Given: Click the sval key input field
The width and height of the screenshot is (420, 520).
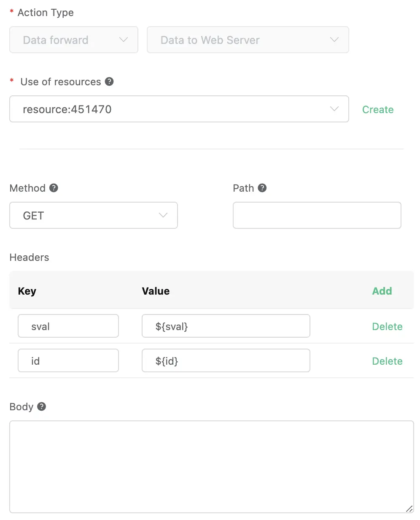Looking at the screenshot, I should (x=68, y=326).
